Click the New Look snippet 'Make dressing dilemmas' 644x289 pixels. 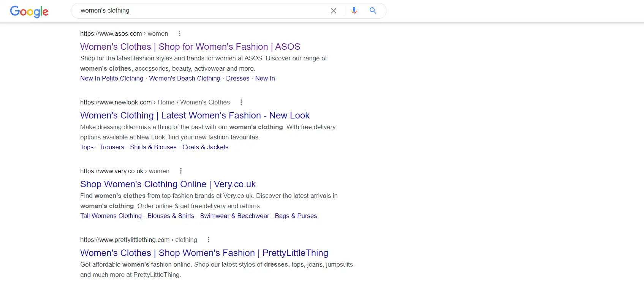(208, 132)
